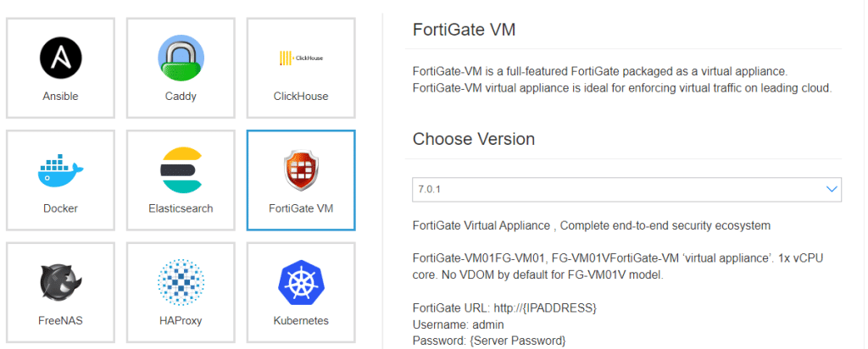Select the Docker whale icon

[60, 170]
